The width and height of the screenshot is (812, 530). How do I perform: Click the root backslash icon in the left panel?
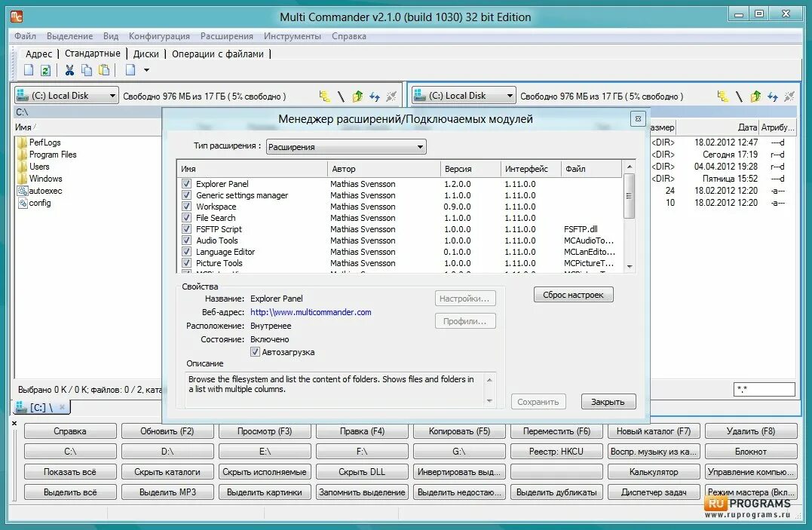341,96
